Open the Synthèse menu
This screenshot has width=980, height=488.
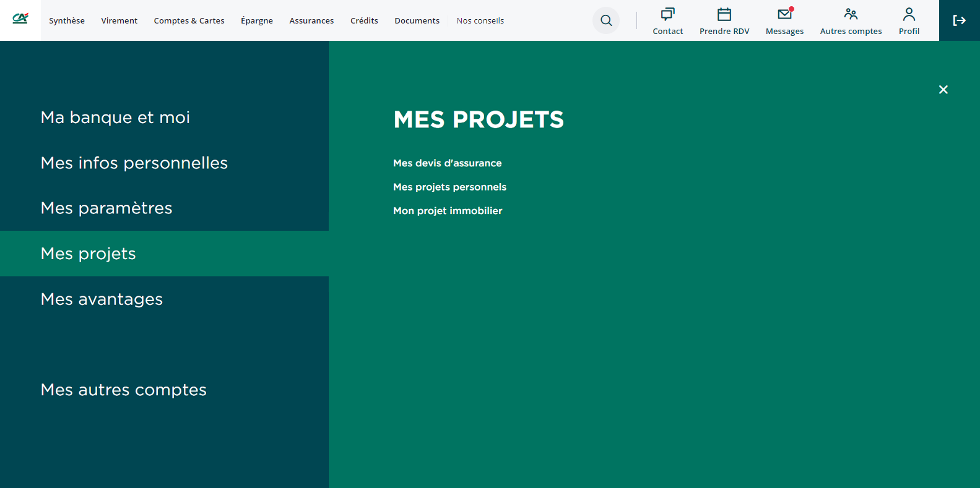(67, 20)
